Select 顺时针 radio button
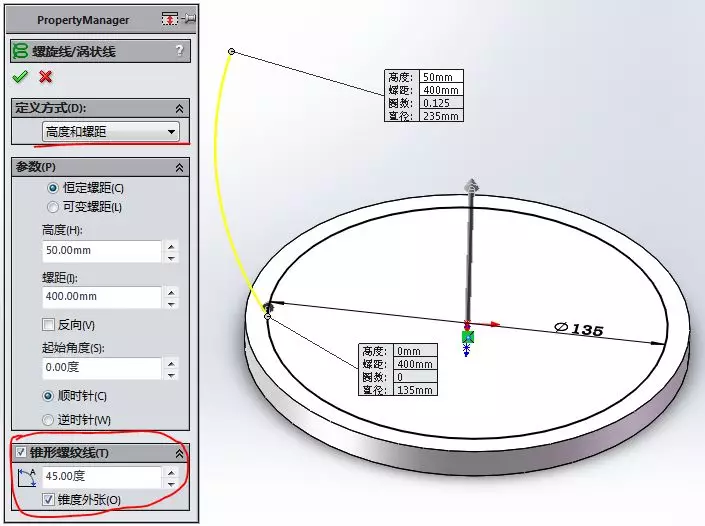The image size is (705, 526). point(48,396)
